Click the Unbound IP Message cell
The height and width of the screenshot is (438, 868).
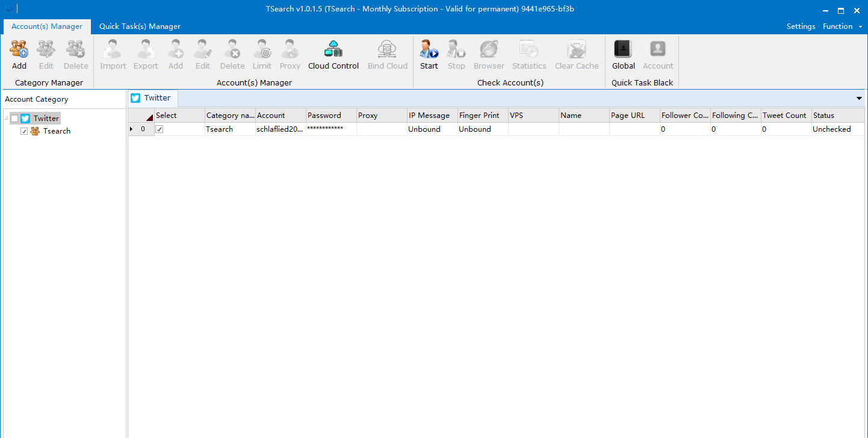(x=432, y=129)
